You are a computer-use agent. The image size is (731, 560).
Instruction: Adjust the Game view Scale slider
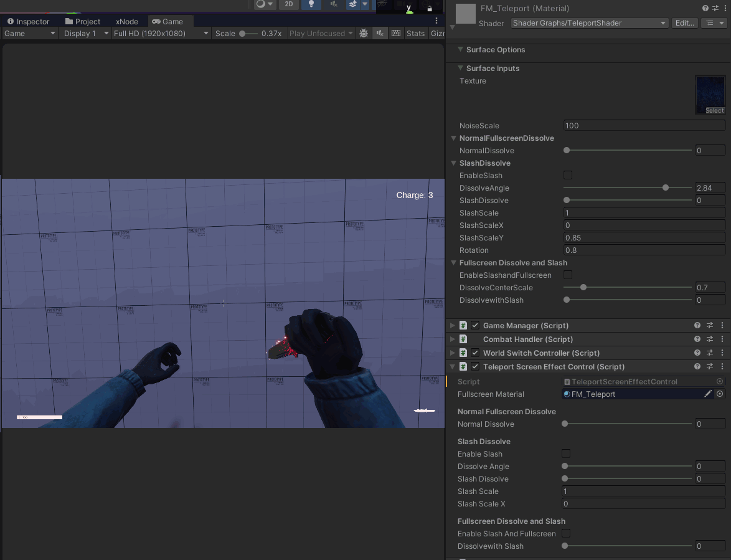coord(248,34)
